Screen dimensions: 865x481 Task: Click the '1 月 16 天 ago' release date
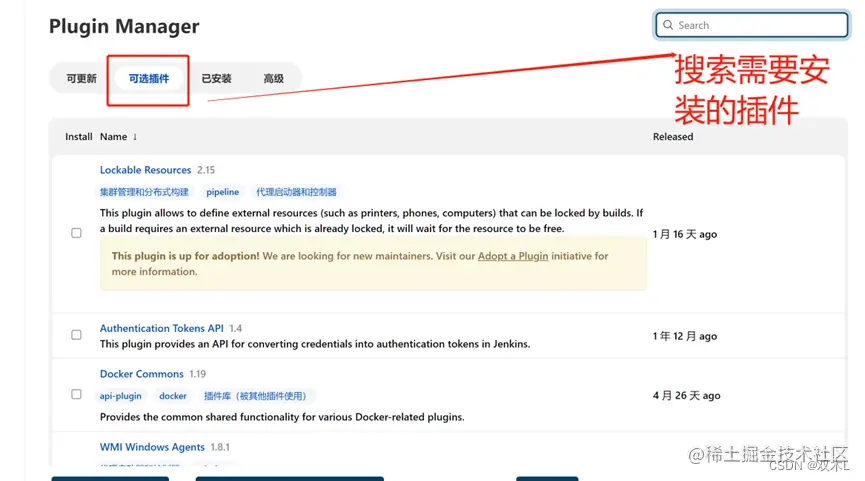click(x=685, y=234)
